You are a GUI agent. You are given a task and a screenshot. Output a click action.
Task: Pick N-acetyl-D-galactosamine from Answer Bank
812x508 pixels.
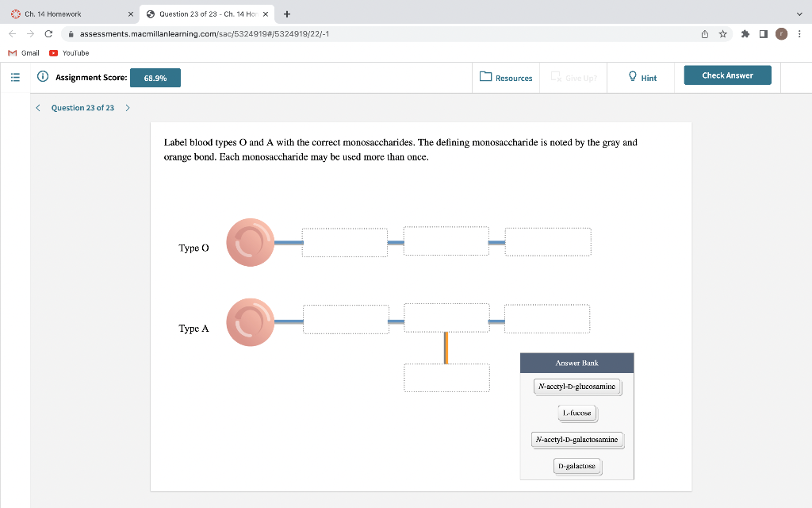pyautogui.click(x=577, y=440)
